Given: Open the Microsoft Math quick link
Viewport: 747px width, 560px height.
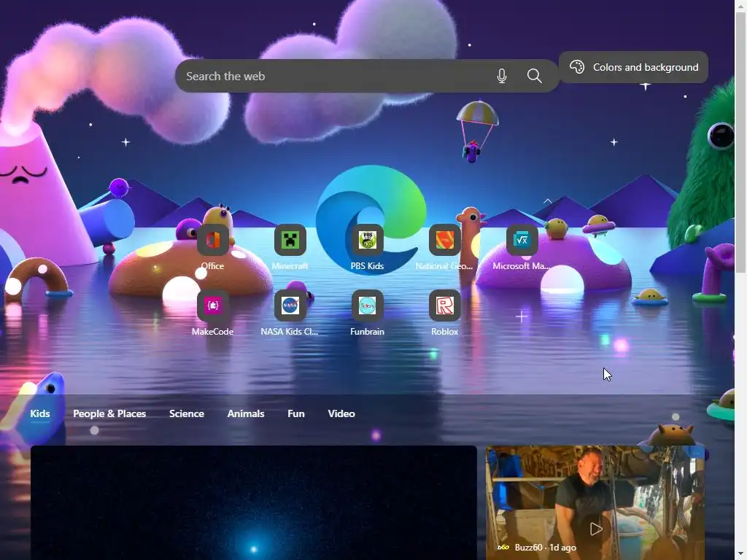Looking at the screenshot, I should click(522, 240).
